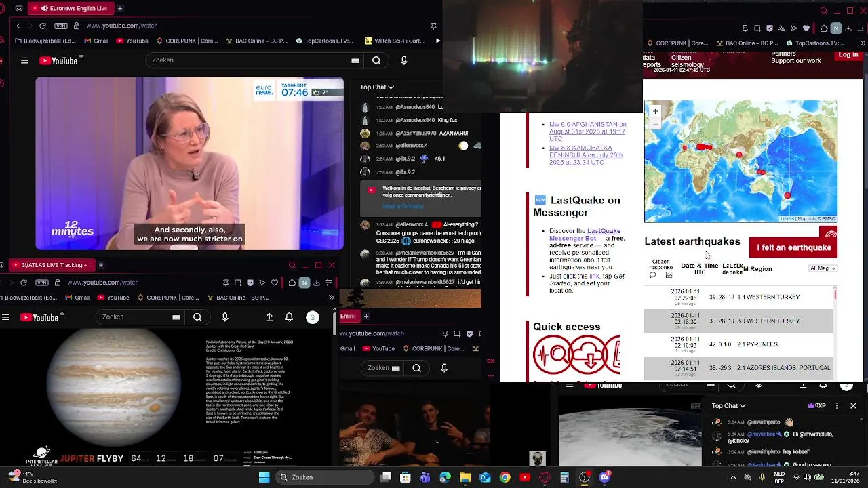Screen dimensions: 868x488
Task: Click the heart icon in 3I/ATLAS browser toolbar
Action: click(x=275, y=283)
